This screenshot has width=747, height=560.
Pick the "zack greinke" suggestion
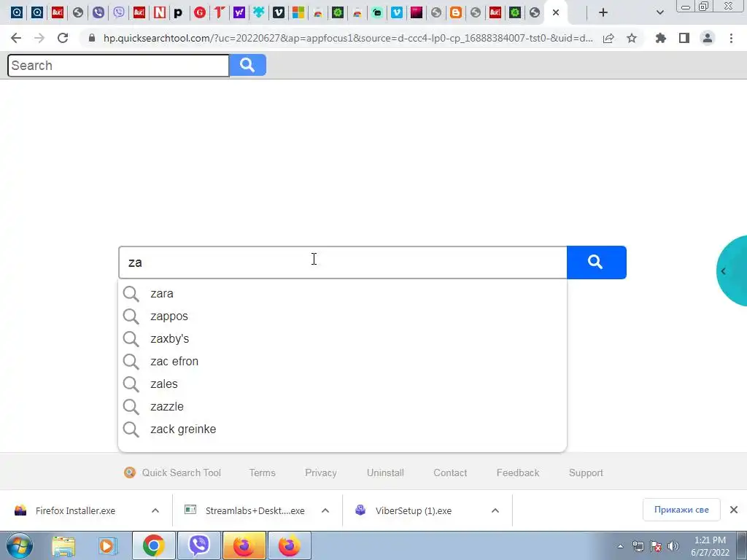pyautogui.click(x=343, y=429)
